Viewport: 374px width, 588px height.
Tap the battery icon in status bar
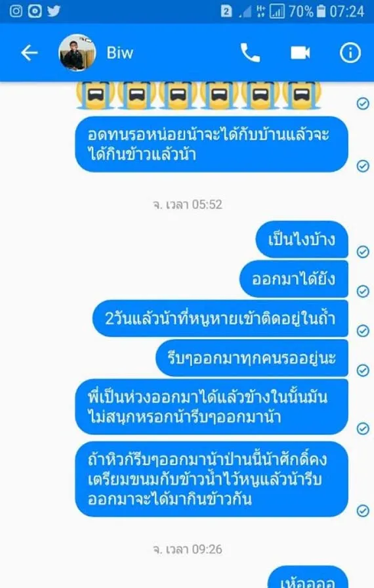click(322, 11)
